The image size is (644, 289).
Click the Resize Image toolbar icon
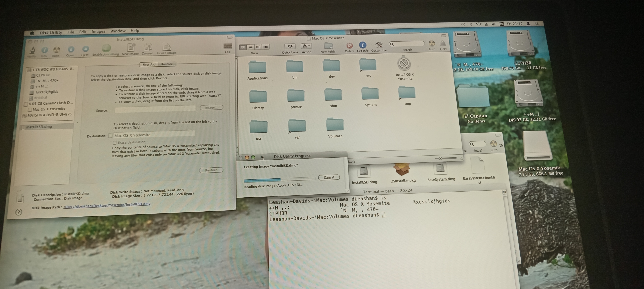(167, 47)
